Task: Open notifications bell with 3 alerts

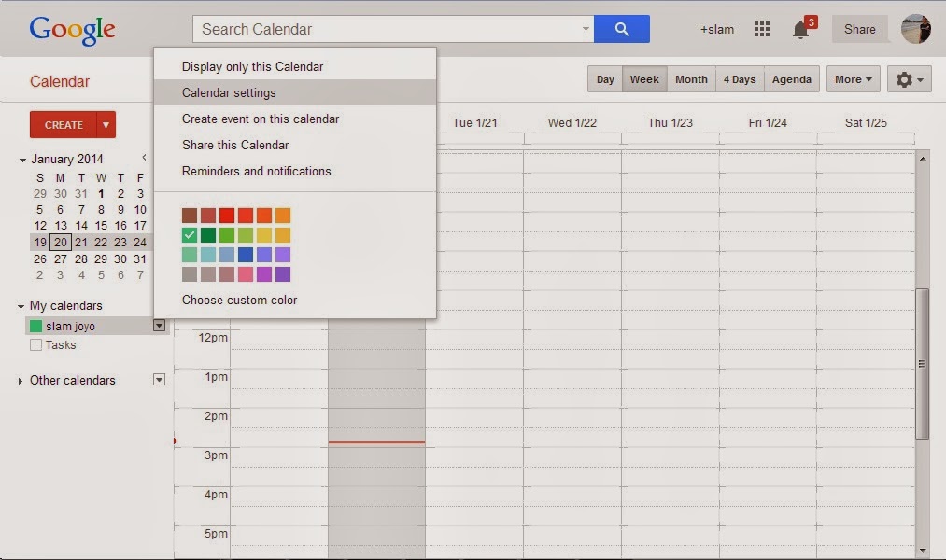Action: click(x=801, y=29)
